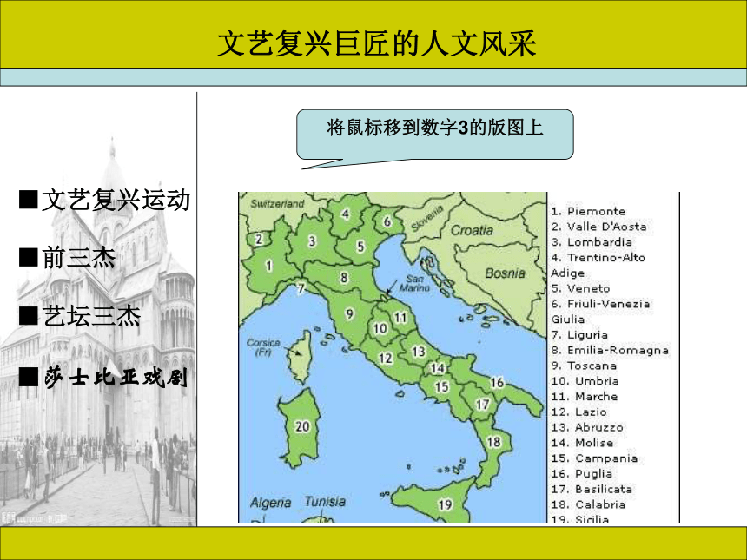Click the Slovenia label on the map
This screenshot has width=747, height=560.
click(427, 218)
